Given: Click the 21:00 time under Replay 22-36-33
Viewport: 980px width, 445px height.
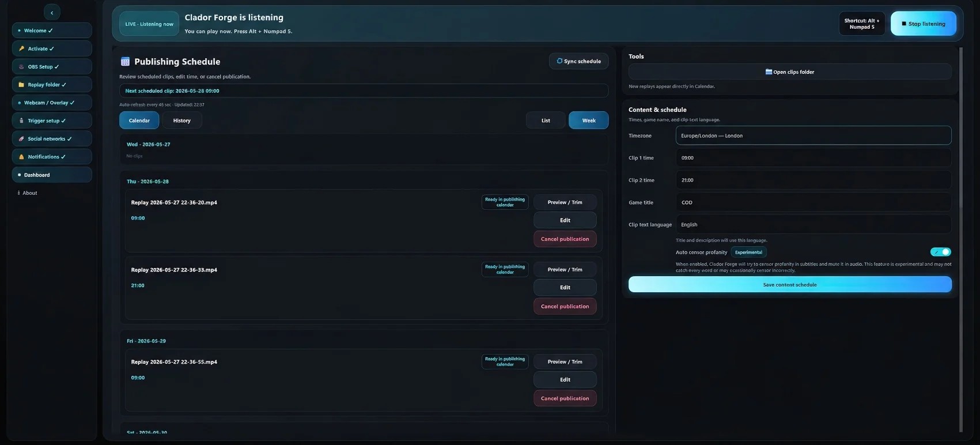Looking at the screenshot, I should point(138,285).
